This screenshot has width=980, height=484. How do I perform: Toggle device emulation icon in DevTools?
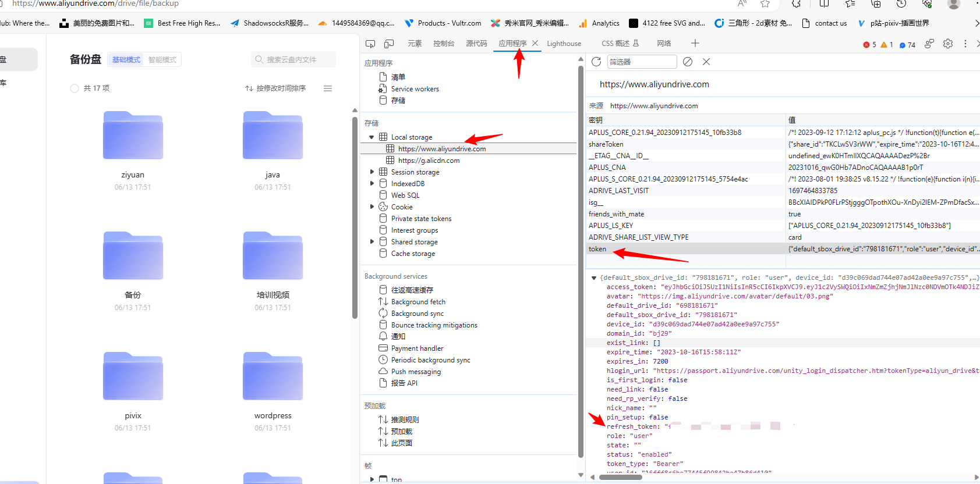coord(389,44)
